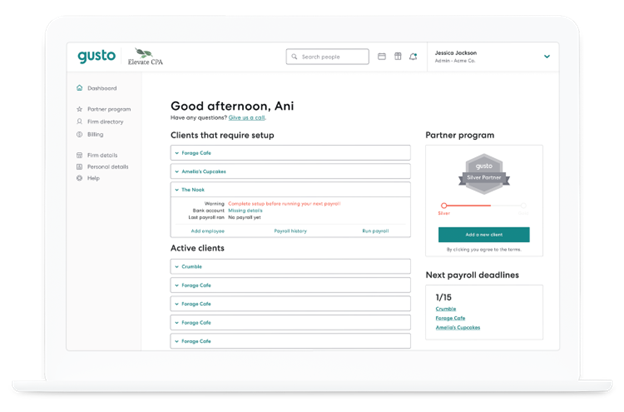Open Forage Cafe link under payroll deadlines
This screenshot has width=624, height=412.
coord(450,318)
